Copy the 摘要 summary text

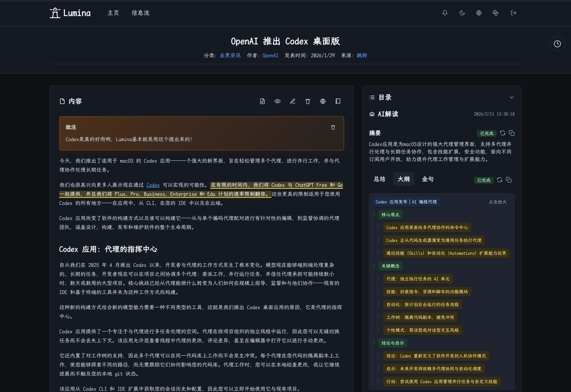[512, 133]
